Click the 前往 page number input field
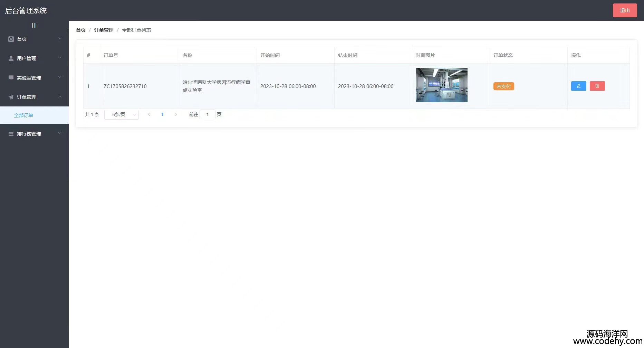Viewport: 644px width, 348px height. pos(208,115)
